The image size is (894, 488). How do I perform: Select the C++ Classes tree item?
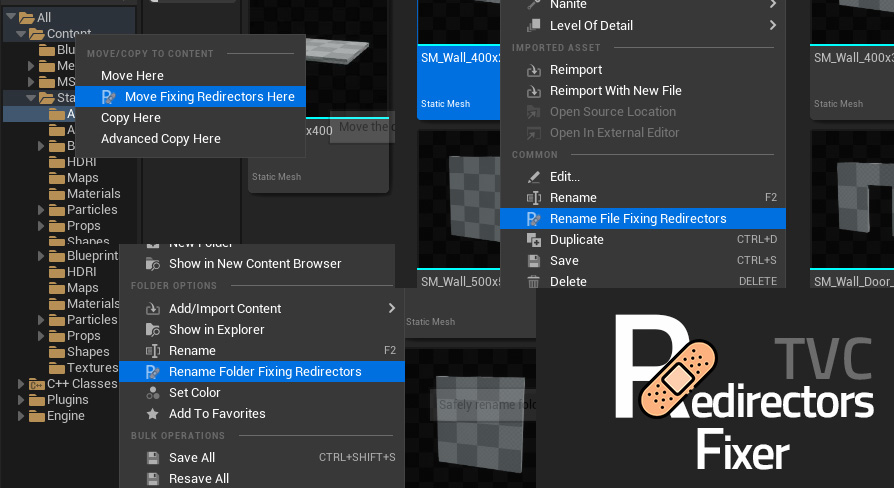[82, 384]
